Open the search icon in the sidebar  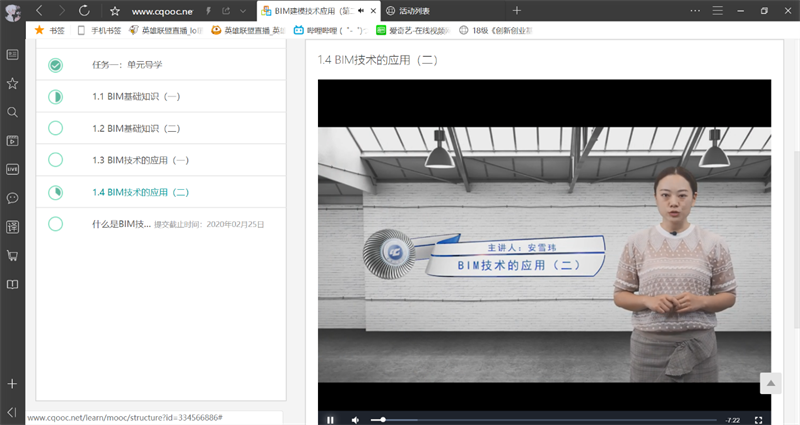pos(12,112)
